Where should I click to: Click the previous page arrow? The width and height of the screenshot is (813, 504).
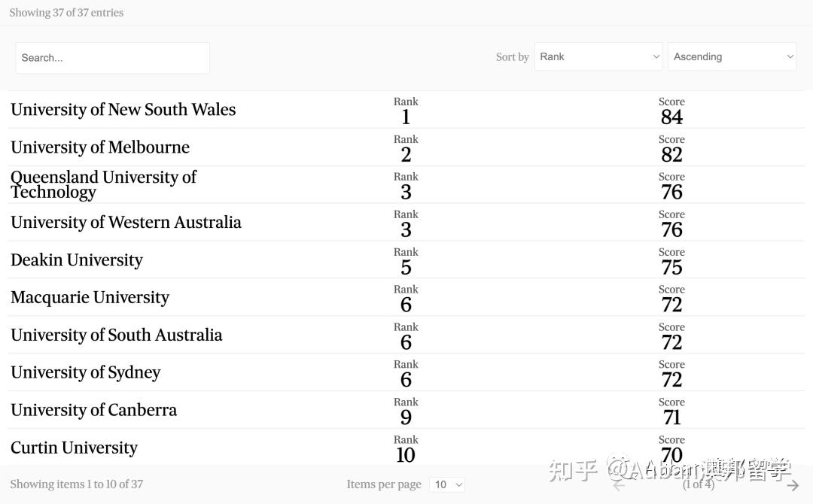coord(619,485)
